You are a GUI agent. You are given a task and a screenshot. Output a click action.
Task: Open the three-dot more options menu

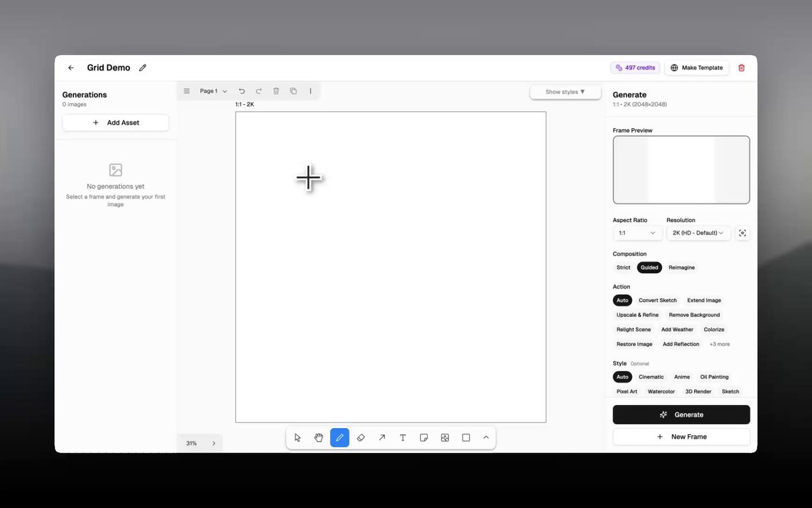[311, 91]
